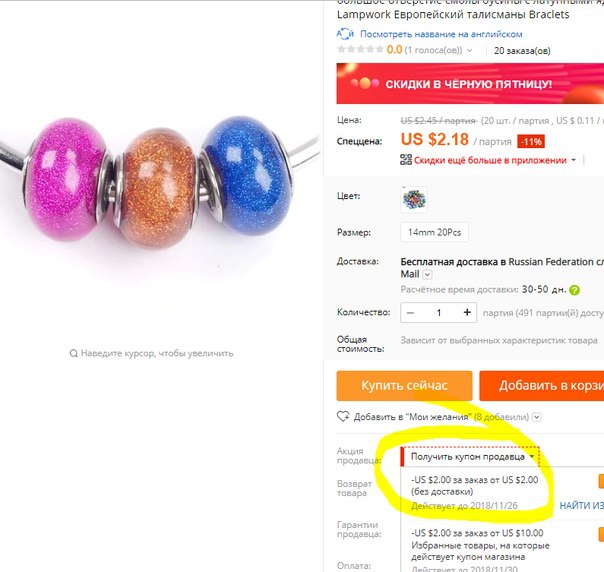Click the quantity input field
This screenshot has height=572, width=604.
439,313
